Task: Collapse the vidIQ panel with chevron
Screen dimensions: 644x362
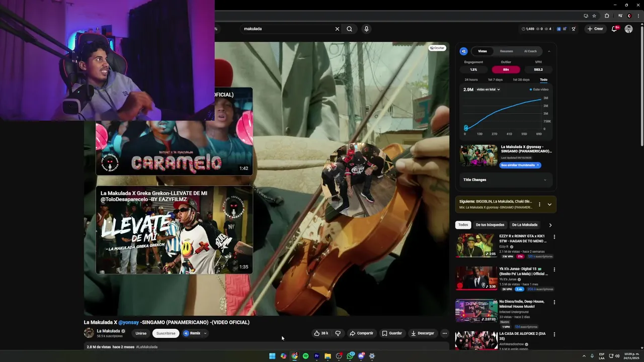Action: tap(549, 51)
